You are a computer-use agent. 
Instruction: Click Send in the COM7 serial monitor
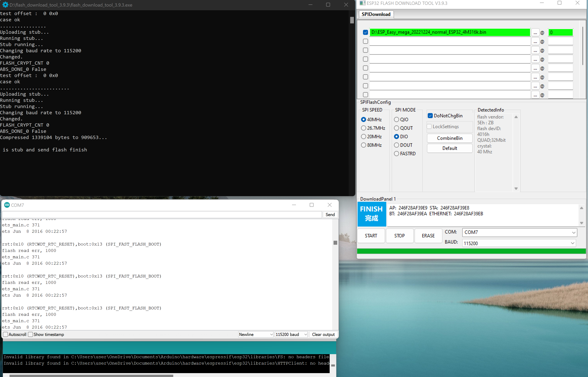click(330, 215)
